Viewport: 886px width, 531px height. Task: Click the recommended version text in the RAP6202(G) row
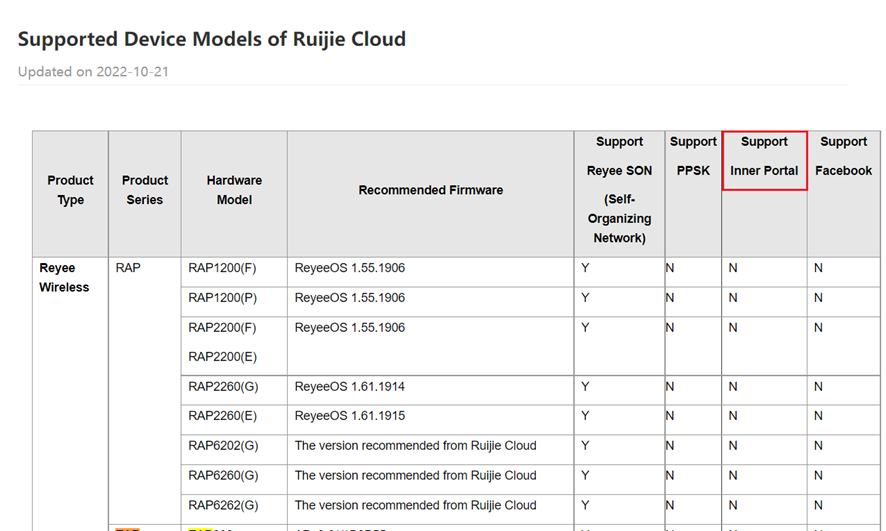pos(415,446)
